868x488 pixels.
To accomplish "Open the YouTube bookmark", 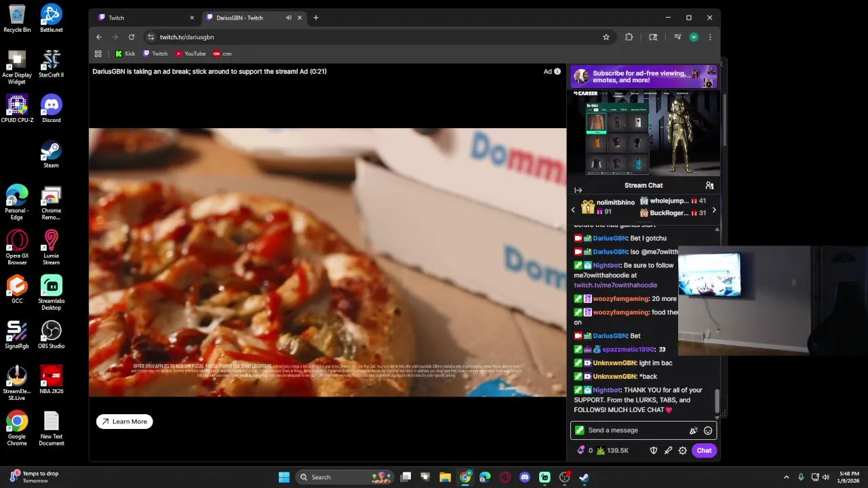I will tap(191, 54).
